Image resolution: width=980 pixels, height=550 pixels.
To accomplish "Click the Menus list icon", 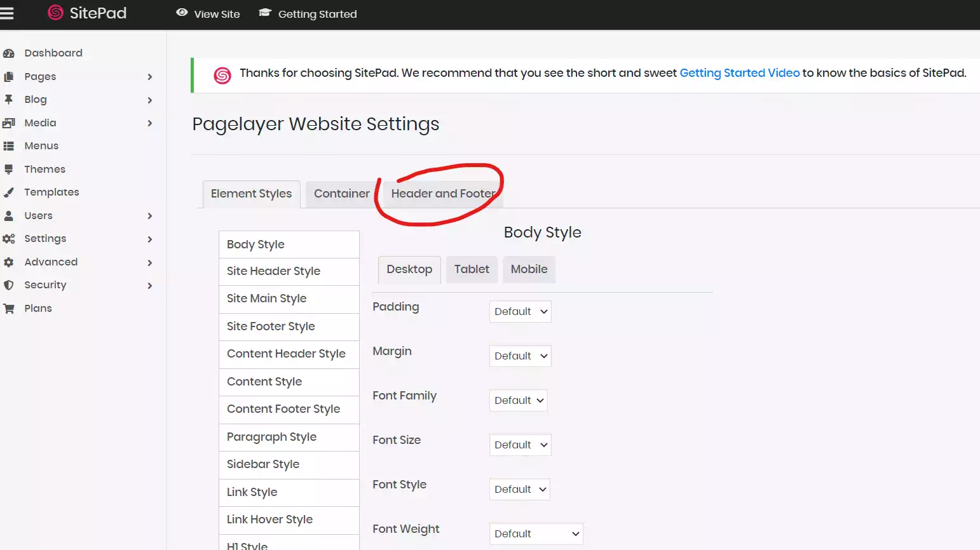I will 9,146.
